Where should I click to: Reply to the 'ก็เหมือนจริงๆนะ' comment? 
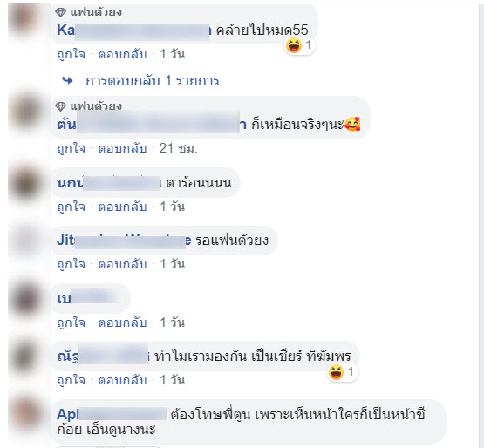point(122,148)
